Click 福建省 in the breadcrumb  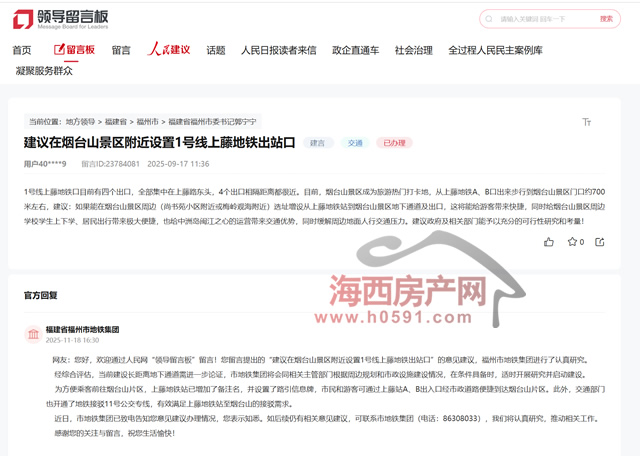[115, 121]
